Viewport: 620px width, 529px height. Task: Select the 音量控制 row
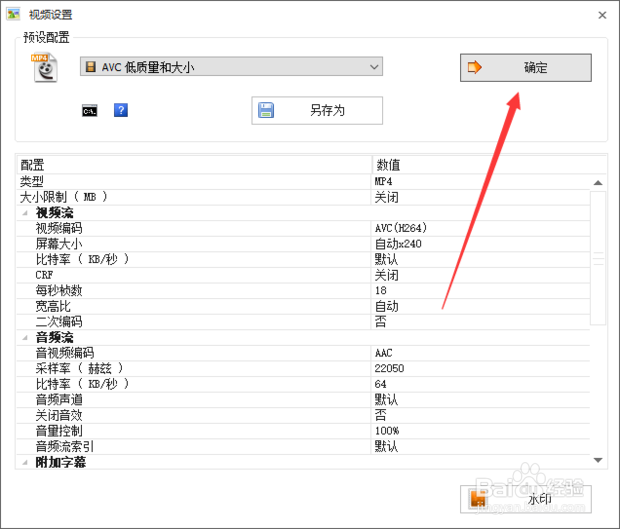click(x=303, y=431)
